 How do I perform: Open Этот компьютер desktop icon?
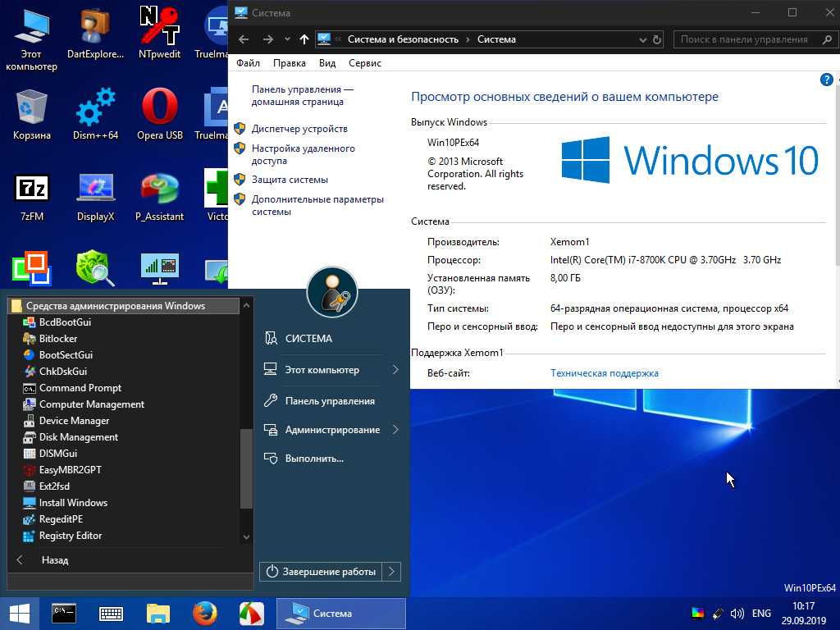(x=31, y=39)
